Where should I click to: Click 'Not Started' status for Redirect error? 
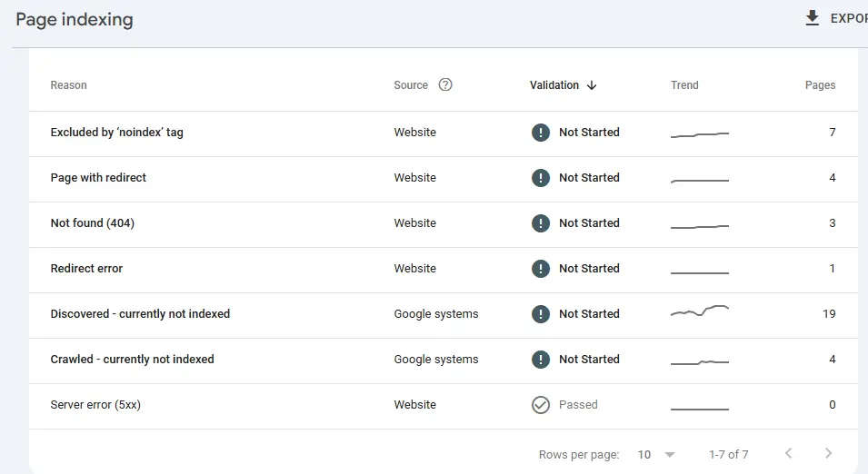point(589,268)
